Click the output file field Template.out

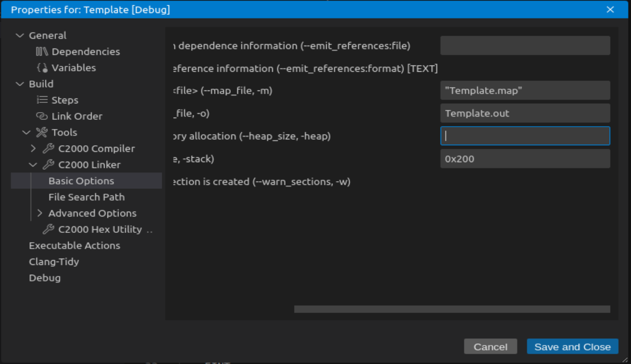click(x=525, y=113)
